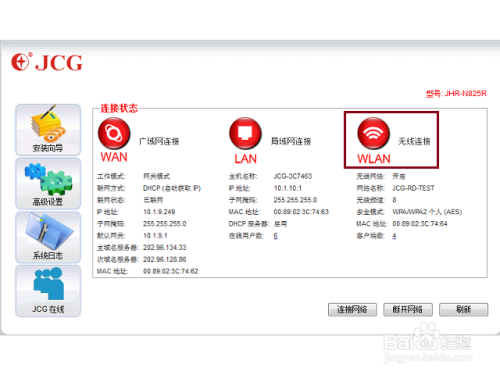Click the 广域网连接 label
Screen dimensions: 500x375
click(x=159, y=141)
